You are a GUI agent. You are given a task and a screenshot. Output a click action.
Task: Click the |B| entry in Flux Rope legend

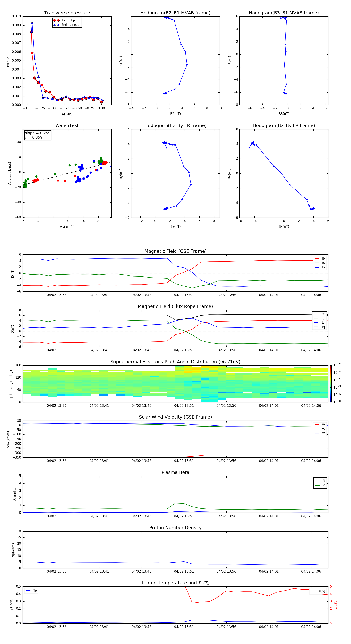320,327
